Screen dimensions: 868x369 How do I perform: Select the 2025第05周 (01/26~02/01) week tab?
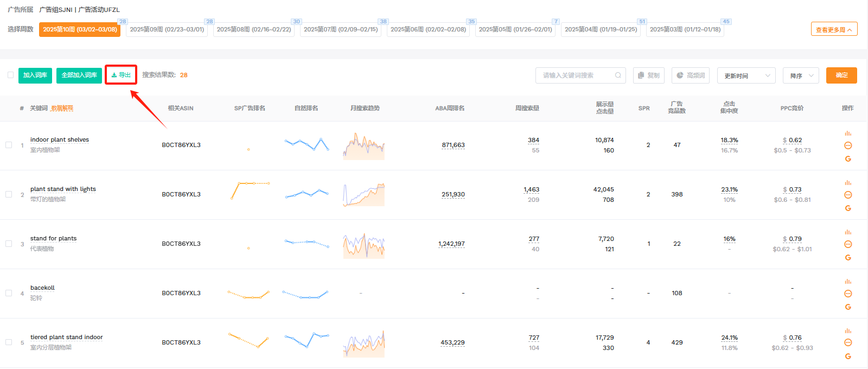tap(515, 29)
